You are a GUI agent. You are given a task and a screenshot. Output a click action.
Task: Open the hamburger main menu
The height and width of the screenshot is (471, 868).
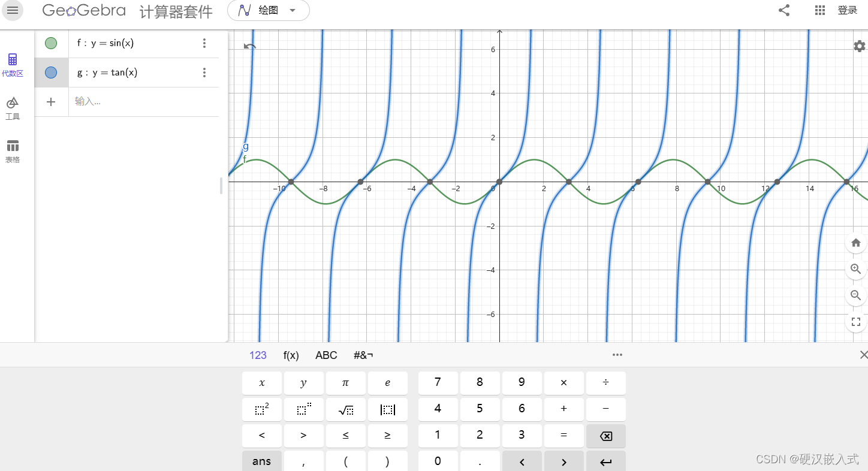(13, 11)
